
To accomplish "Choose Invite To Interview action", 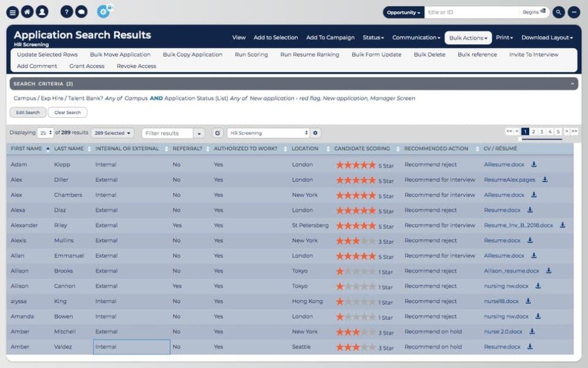I will coord(534,54).
